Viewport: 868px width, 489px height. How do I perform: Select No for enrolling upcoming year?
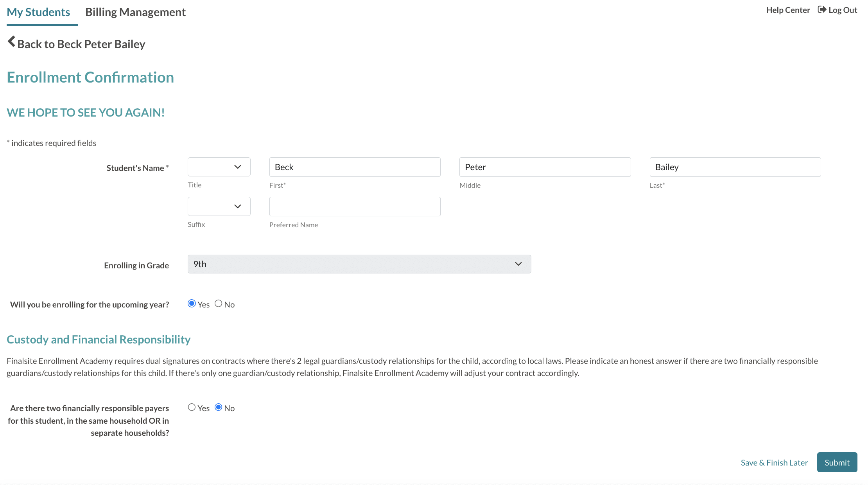click(218, 304)
